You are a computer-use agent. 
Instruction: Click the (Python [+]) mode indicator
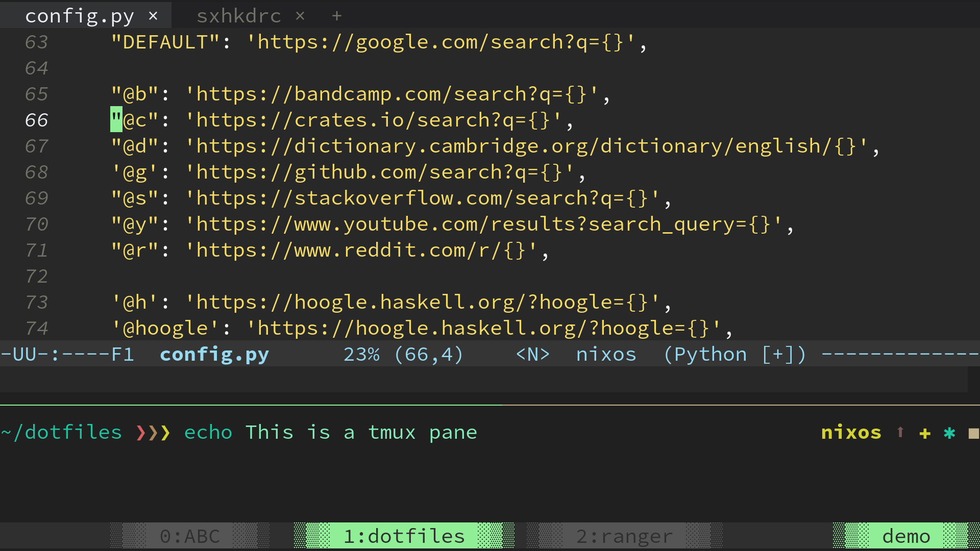click(735, 354)
